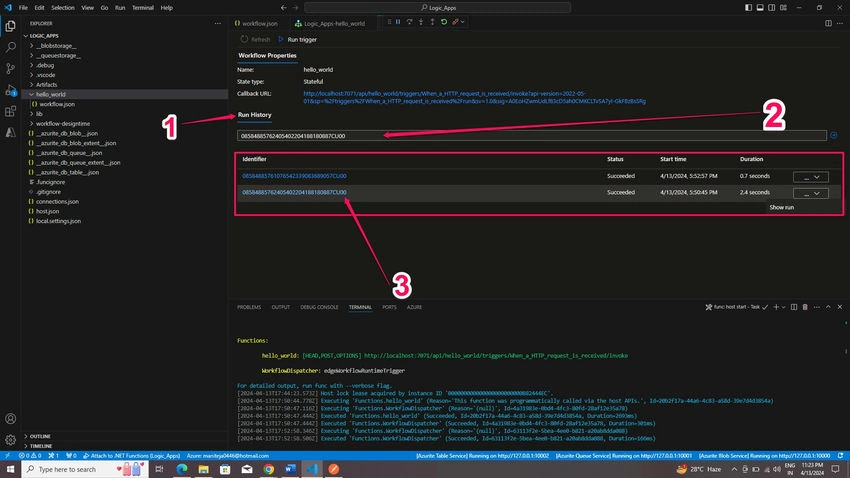
Task: Toggle the bottom panel visibility
Action: [x=760, y=8]
